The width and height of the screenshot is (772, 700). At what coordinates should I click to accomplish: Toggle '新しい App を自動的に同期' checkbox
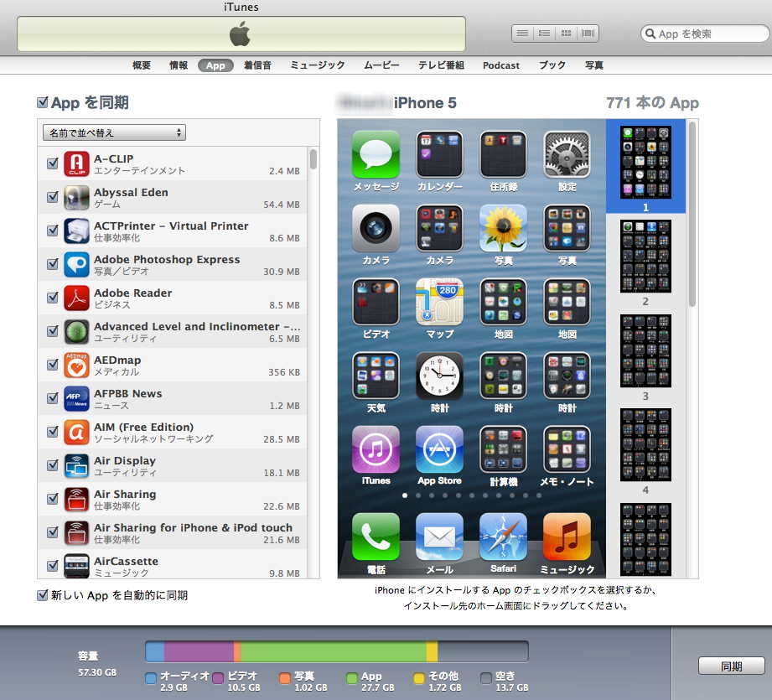[43, 595]
